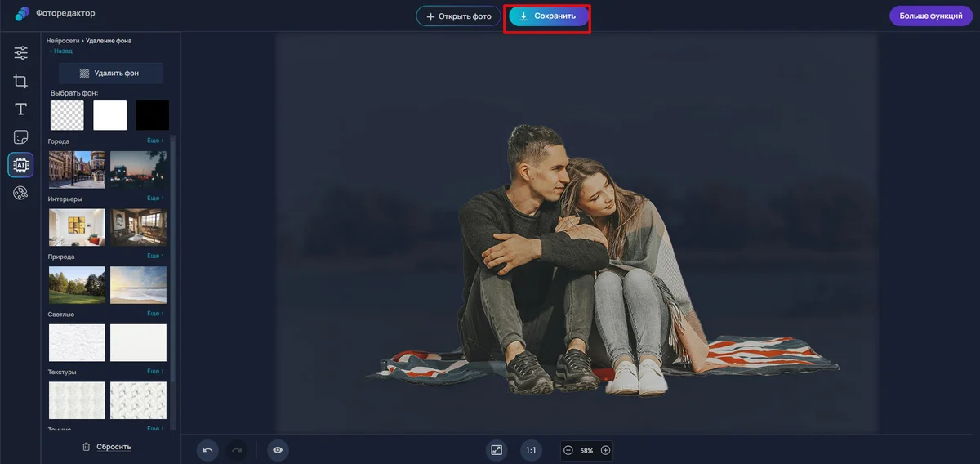The image size is (980, 464).
Task: Zoom in with the plus button
Action: (605, 450)
